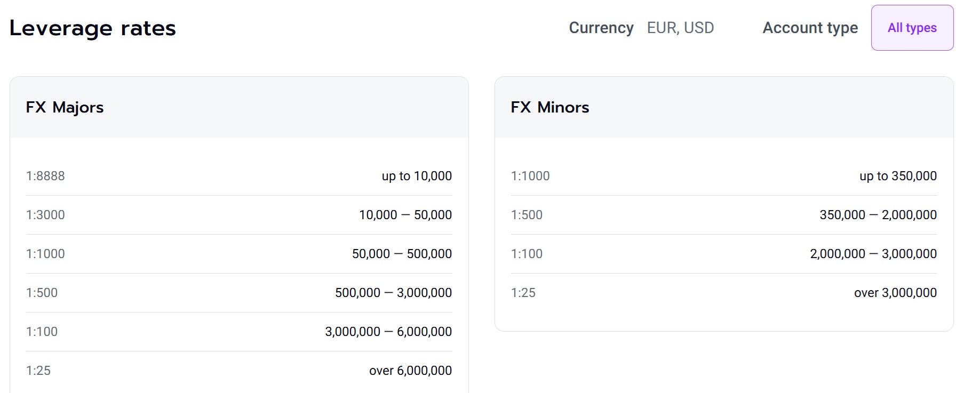Click the Currency label
The width and height of the screenshot is (980, 393).
click(x=601, y=28)
